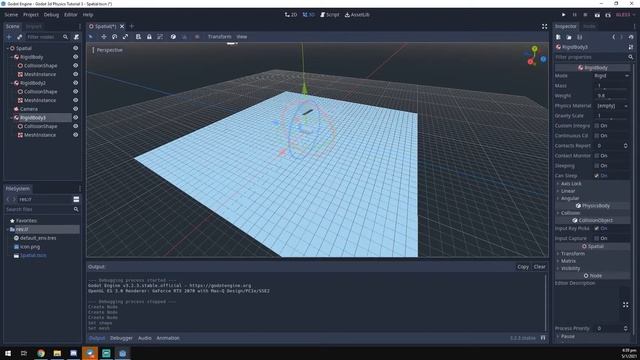Open the Physics Material dropdown

pos(612,106)
